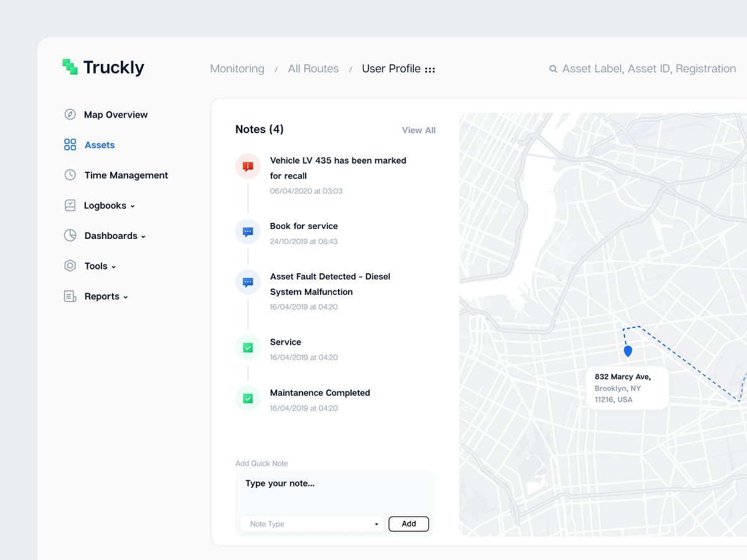The width and height of the screenshot is (747, 560).
Task: Click the red recall alert icon
Action: [x=248, y=166]
